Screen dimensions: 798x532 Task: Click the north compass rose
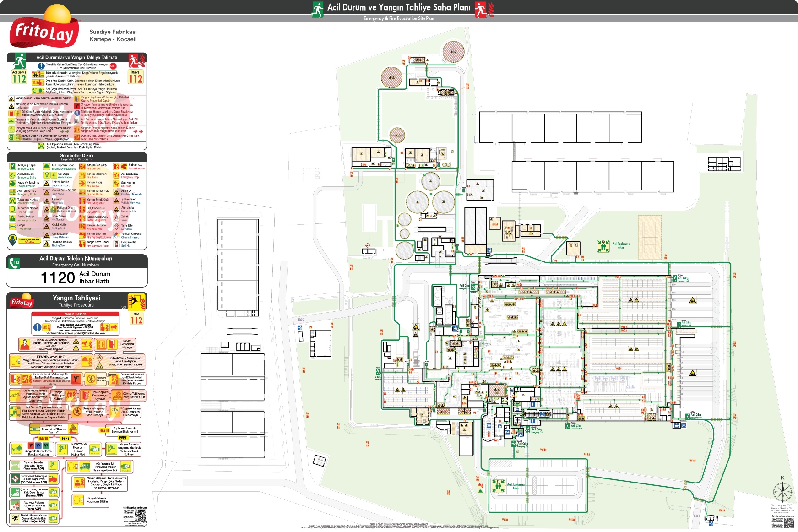(x=782, y=492)
